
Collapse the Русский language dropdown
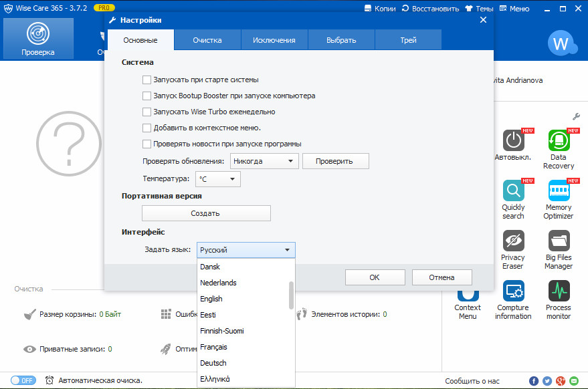pos(246,250)
